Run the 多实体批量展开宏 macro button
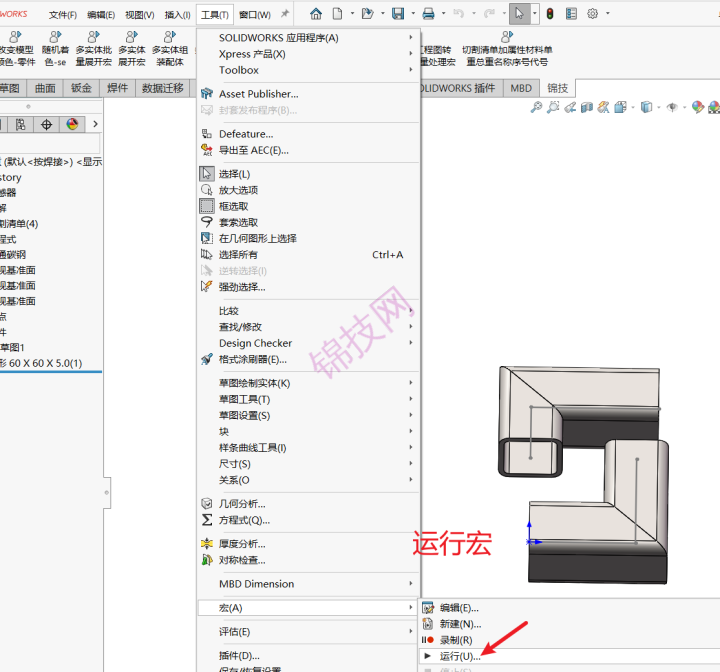The width and height of the screenshot is (720, 672). (x=94, y=49)
